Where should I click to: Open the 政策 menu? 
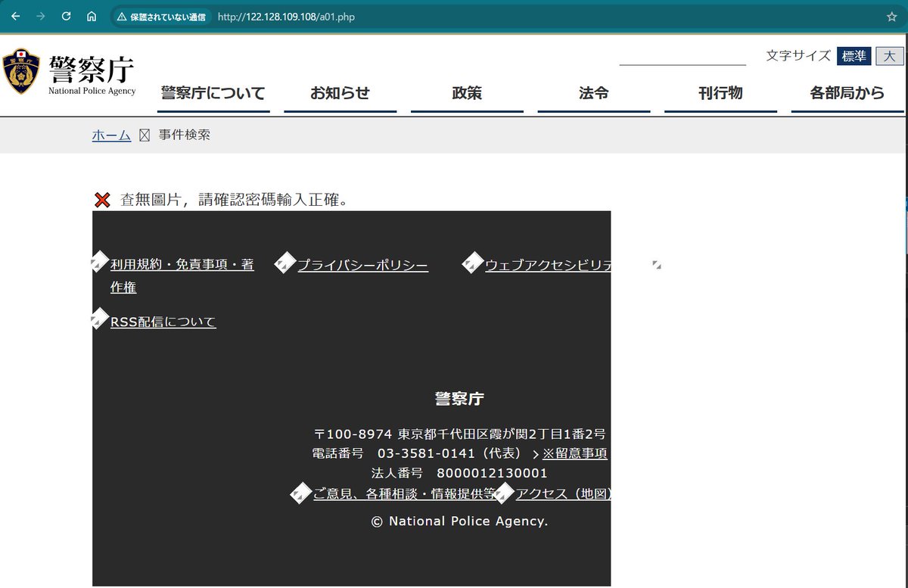467,94
